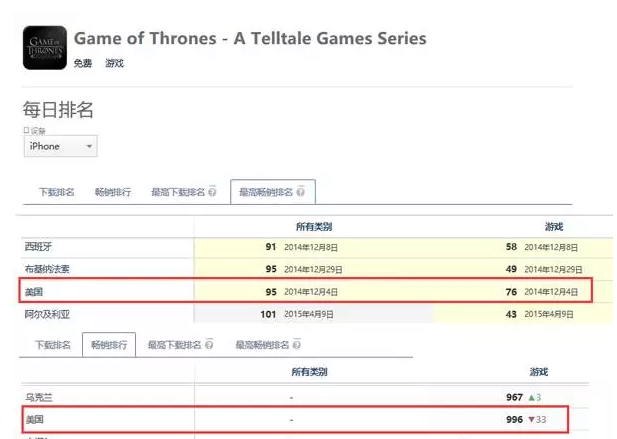Select lower 下载排名 tab
Screen dimensions: 617x439
[53, 345]
